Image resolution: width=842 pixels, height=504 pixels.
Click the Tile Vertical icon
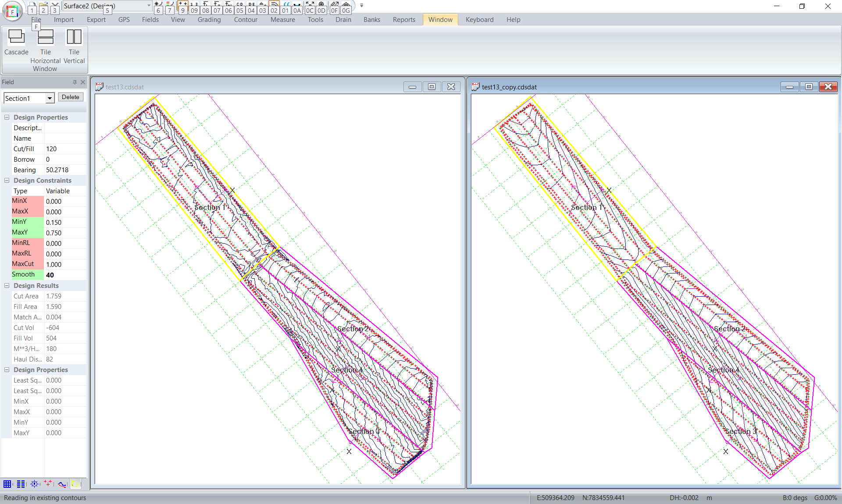74,37
